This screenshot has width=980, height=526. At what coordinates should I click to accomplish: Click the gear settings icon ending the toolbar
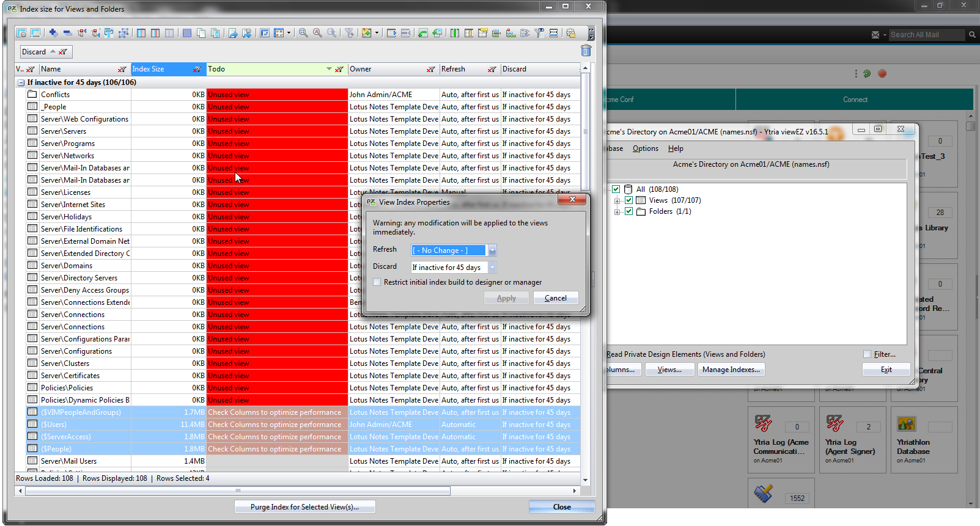570,33
